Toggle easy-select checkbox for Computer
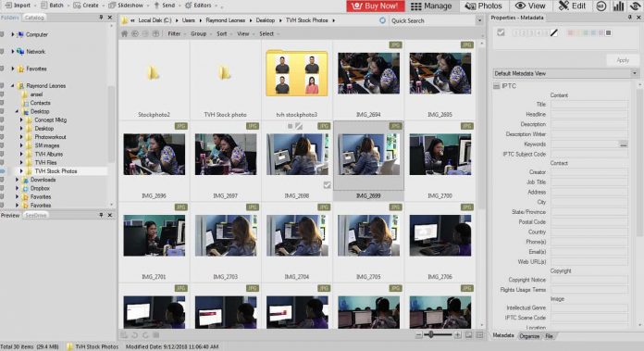Screen dimensions: 644x351 [x=2, y=34]
